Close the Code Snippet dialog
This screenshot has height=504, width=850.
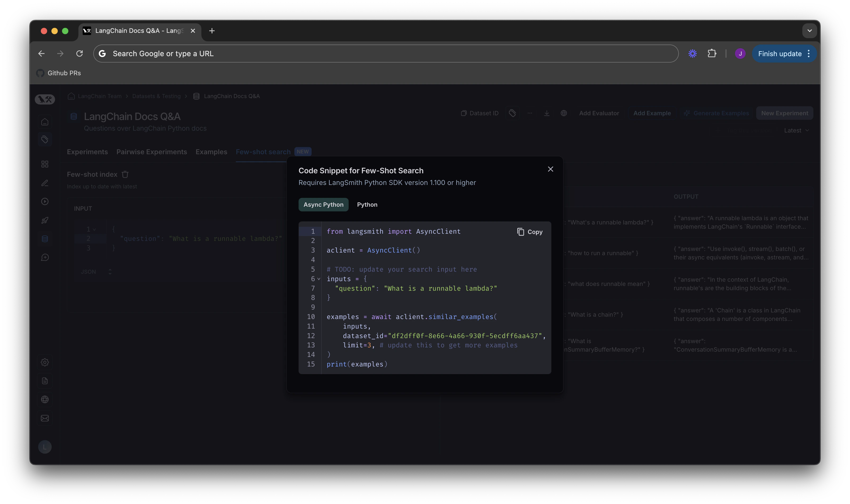click(550, 169)
